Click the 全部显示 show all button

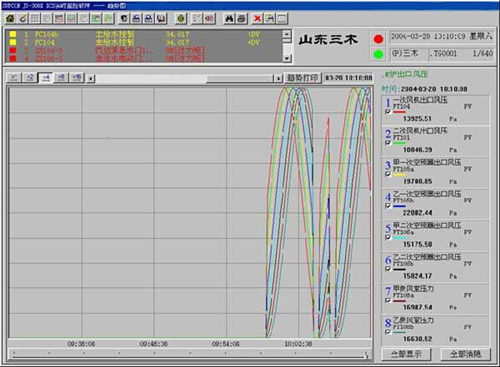coord(406,354)
